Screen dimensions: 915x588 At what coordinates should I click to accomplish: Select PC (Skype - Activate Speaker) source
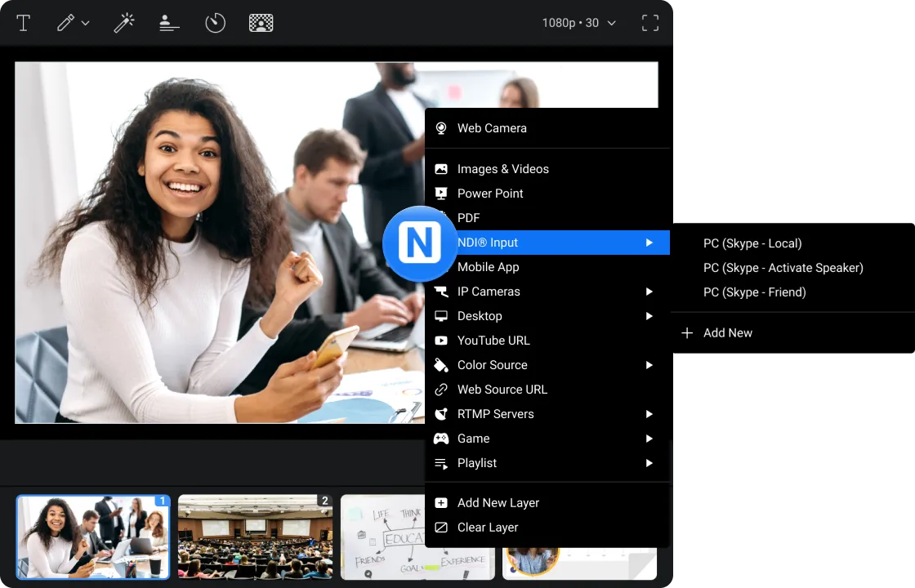point(783,268)
